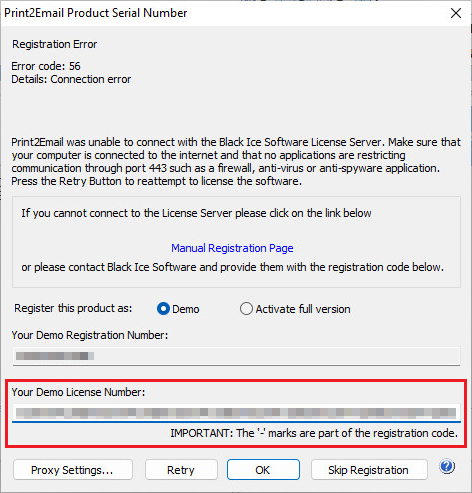The height and width of the screenshot is (493, 472).
Task: Open help via the blue question mark icon
Action: click(447, 466)
